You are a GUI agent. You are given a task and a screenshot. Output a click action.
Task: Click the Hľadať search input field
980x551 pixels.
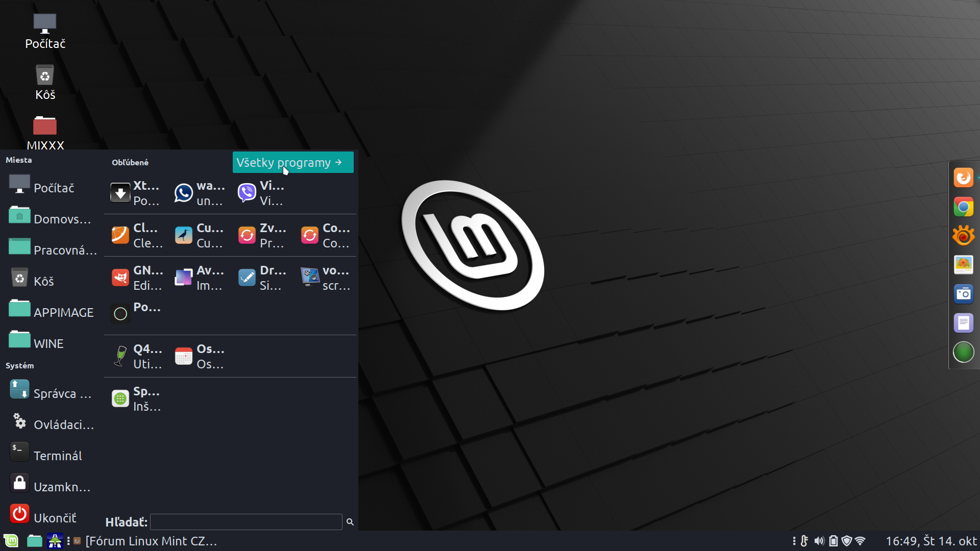click(246, 522)
